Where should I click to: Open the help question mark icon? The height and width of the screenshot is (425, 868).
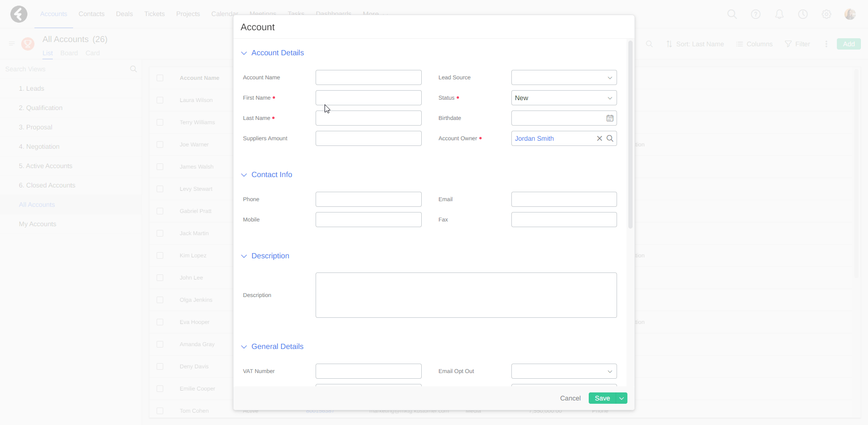(x=756, y=14)
